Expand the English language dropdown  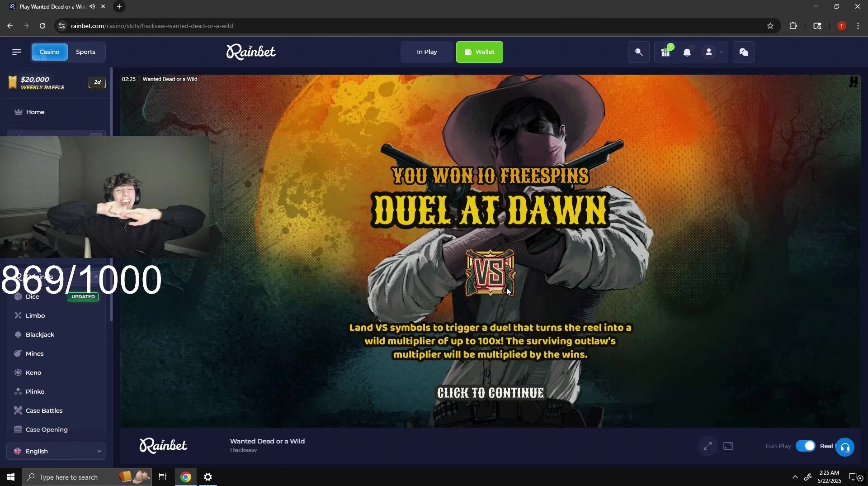click(57, 452)
